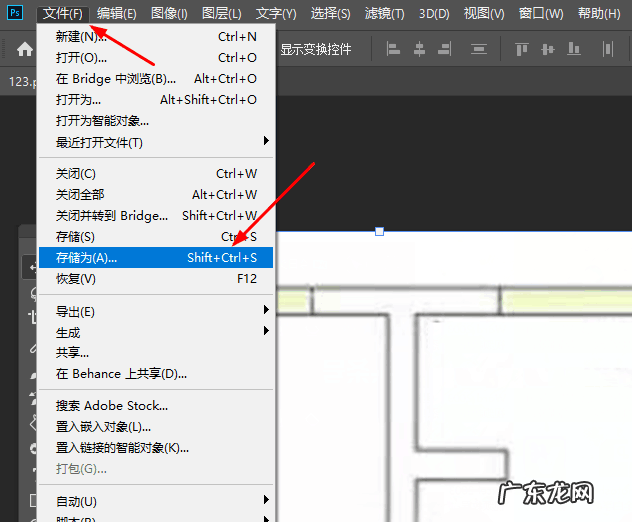The image size is (632, 522).
Task: Open the 文字(Y) menu
Action: [x=276, y=14]
